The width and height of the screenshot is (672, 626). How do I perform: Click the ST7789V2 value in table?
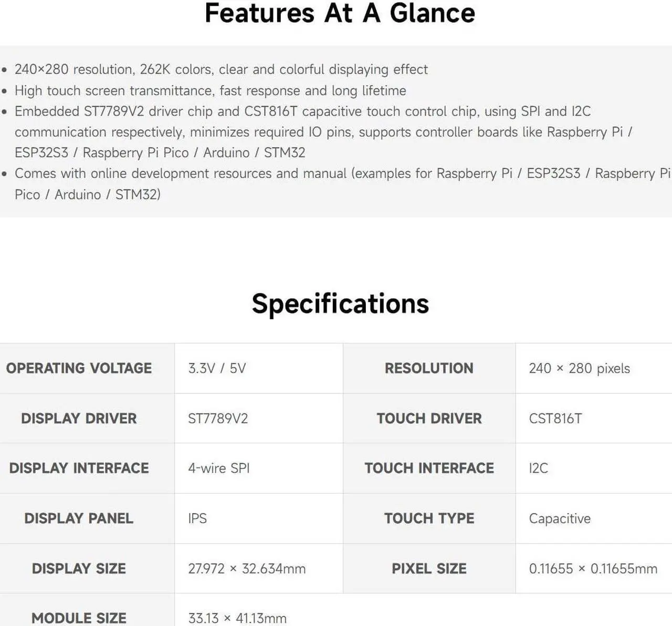click(x=218, y=419)
